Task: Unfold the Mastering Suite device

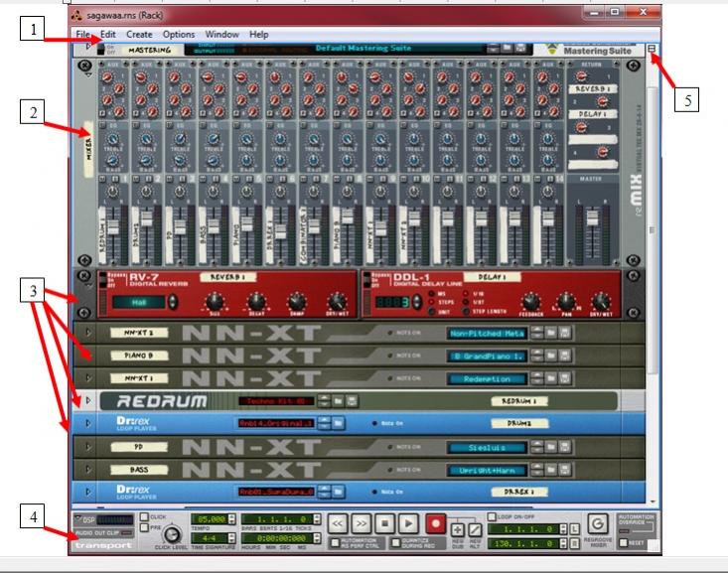Action: pyautogui.click(x=88, y=47)
